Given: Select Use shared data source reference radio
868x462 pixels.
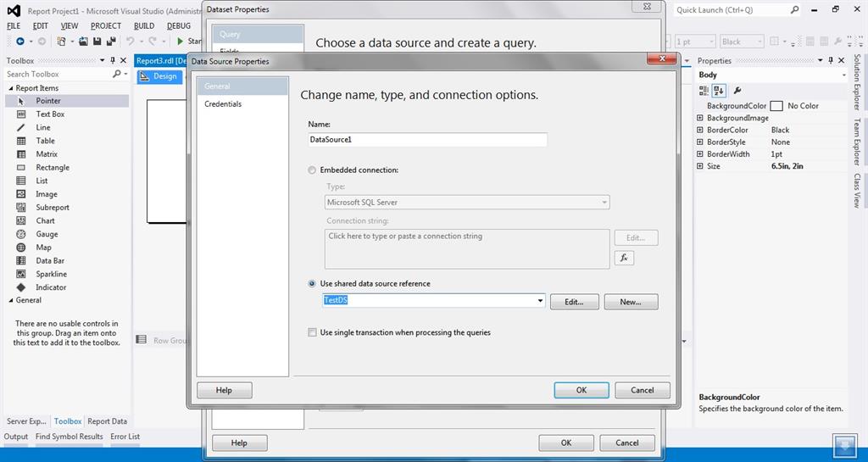Looking at the screenshot, I should click(312, 284).
